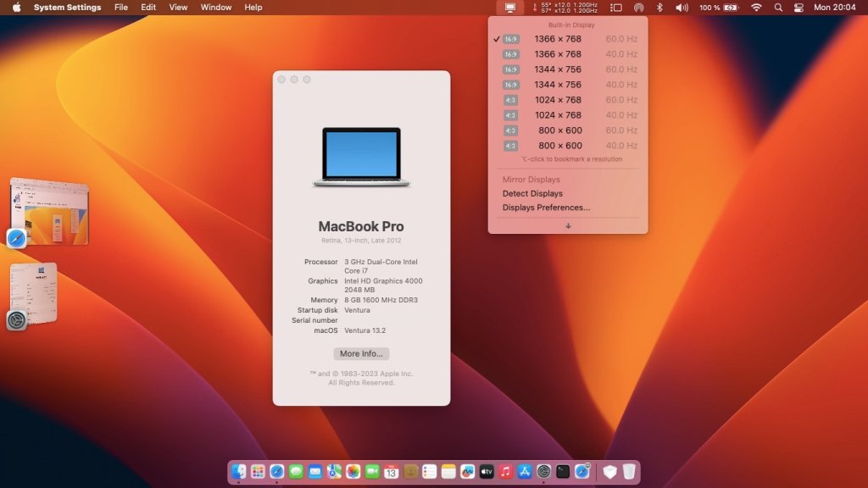Screen dimensions: 868x488
Task: Click the More Info... button
Action: (x=361, y=354)
